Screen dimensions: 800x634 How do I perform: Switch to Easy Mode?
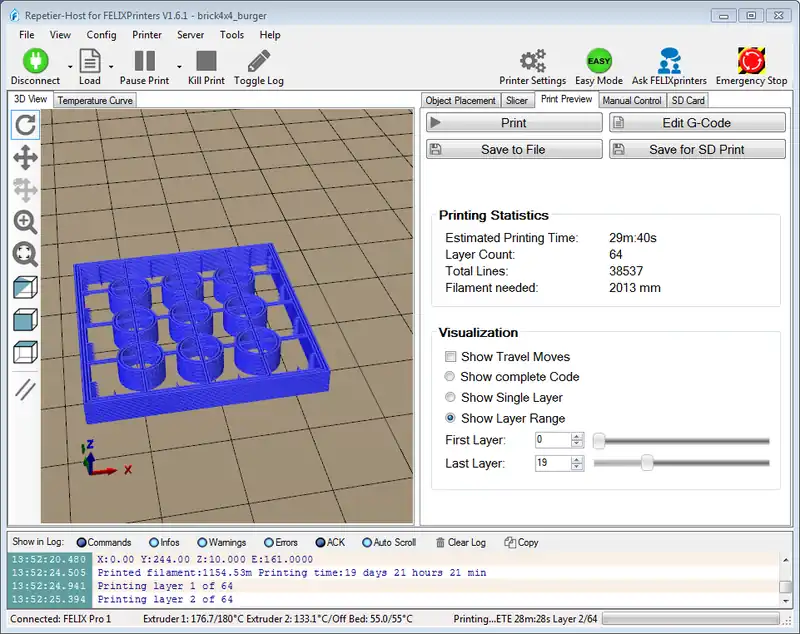coord(599,60)
